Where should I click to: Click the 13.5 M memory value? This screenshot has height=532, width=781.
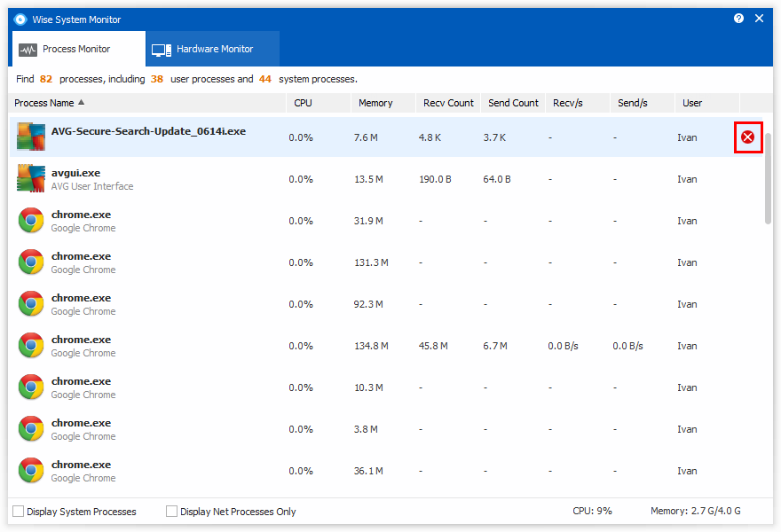[368, 179]
